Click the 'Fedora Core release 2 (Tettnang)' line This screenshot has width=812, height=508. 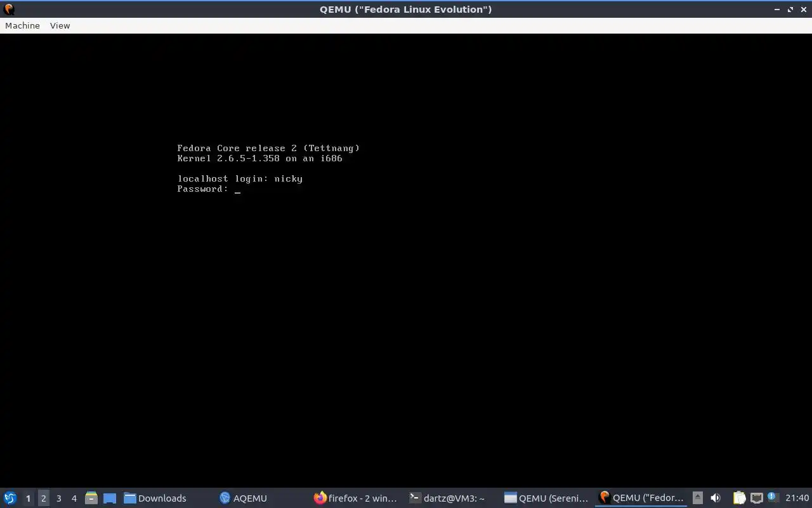[x=268, y=148]
